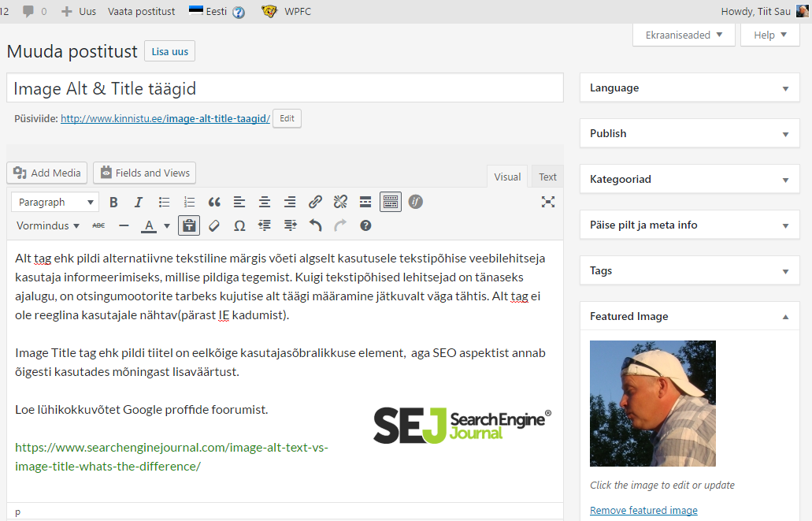Increase paragraph indent
812x521 pixels.
click(290, 225)
